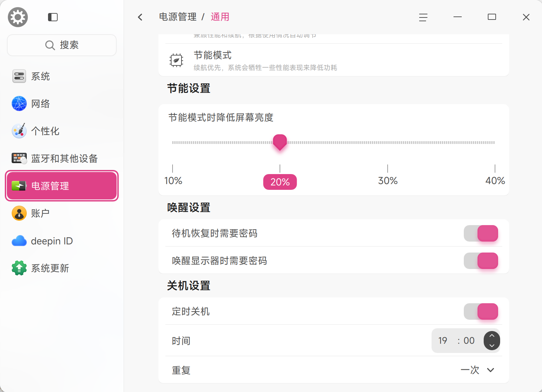Click the 电源管理 breadcrumb link
The image size is (542, 392).
click(x=178, y=17)
